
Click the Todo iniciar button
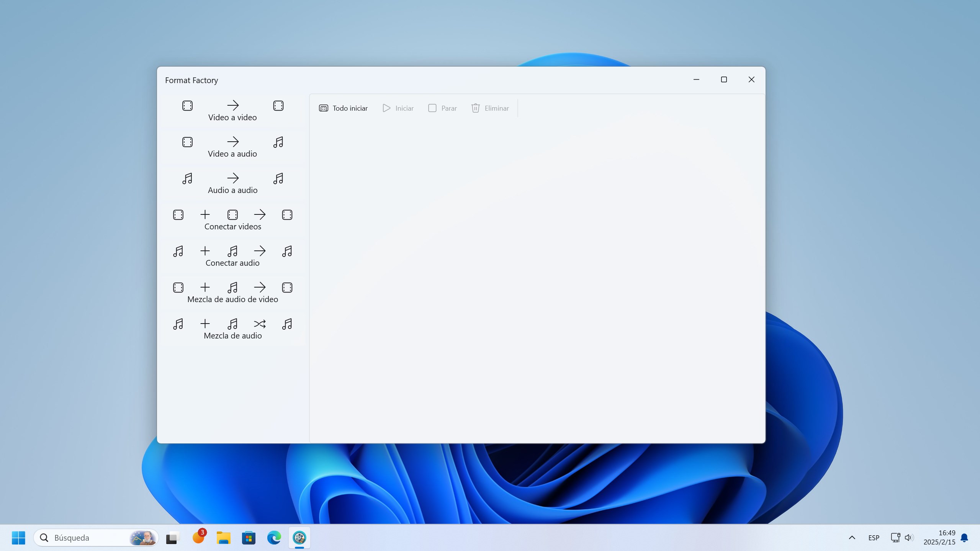(343, 108)
